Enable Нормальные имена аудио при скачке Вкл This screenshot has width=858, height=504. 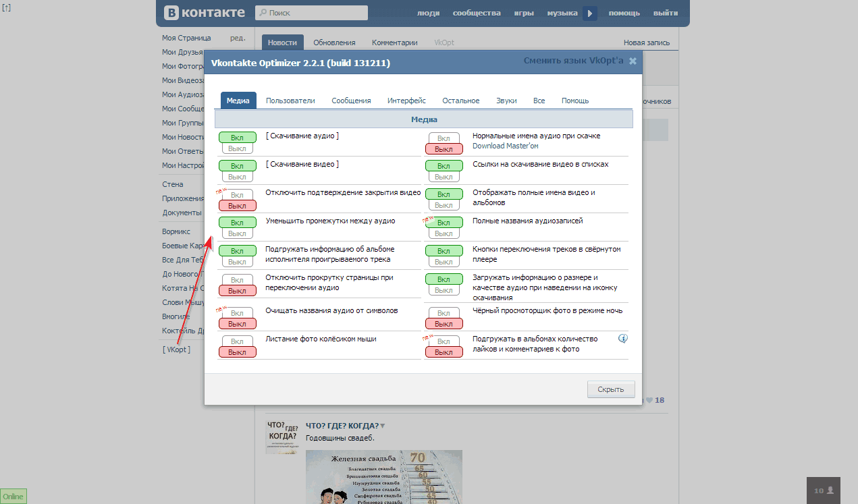[x=444, y=138]
